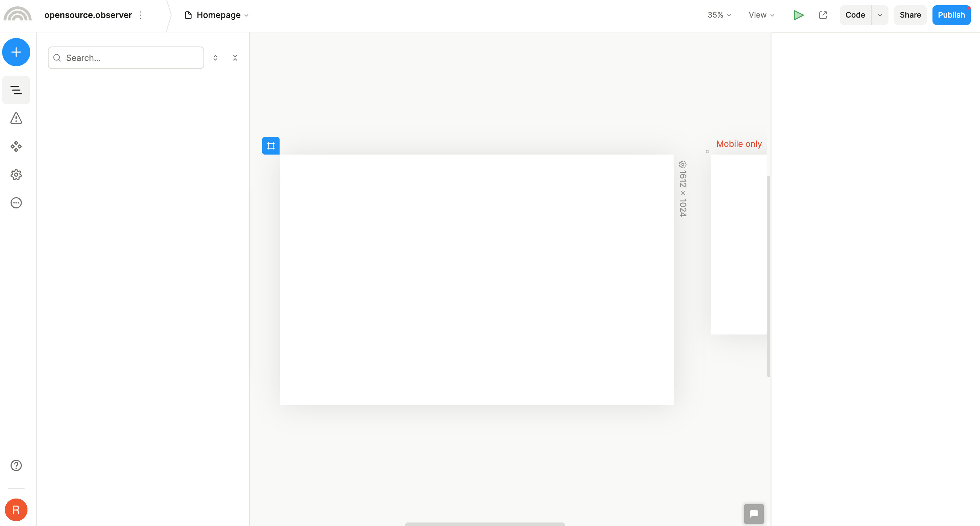The width and height of the screenshot is (980, 526).
Task: Collapse all tree items icon
Action: (235, 58)
